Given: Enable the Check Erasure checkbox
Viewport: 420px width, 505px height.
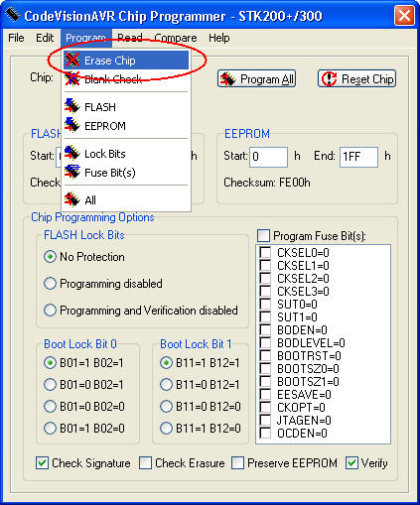Looking at the screenshot, I should point(145,463).
